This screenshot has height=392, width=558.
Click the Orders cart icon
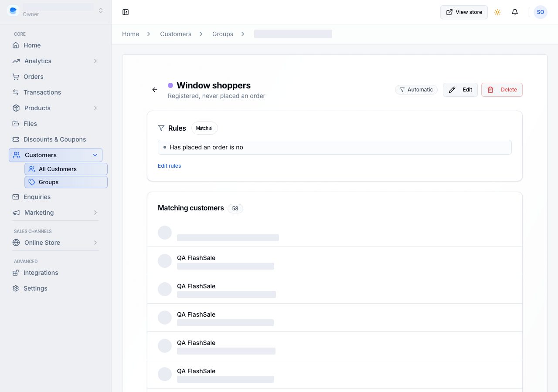pyautogui.click(x=16, y=77)
